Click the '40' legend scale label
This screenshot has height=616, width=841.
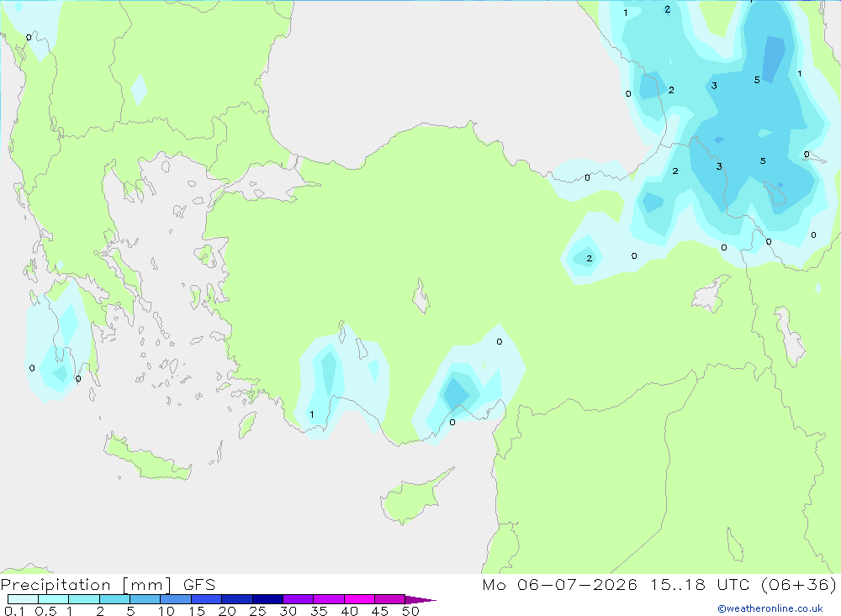tap(350, 611)
